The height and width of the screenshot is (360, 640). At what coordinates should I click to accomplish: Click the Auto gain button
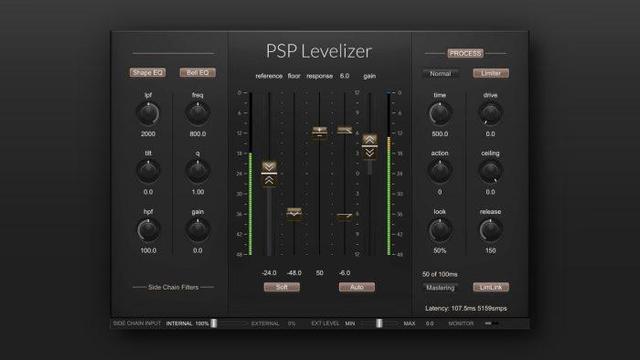(357, 287)
